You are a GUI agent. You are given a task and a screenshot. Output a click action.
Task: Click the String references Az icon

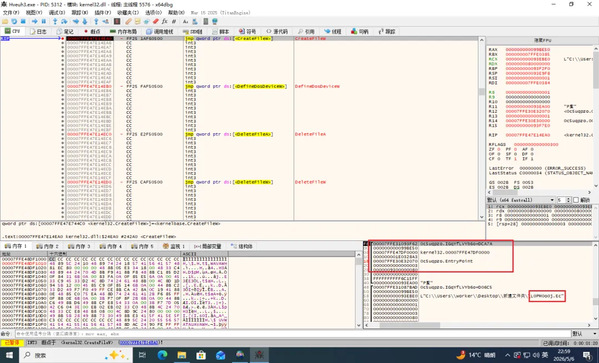pyautogui.click(x=186, y=21)
